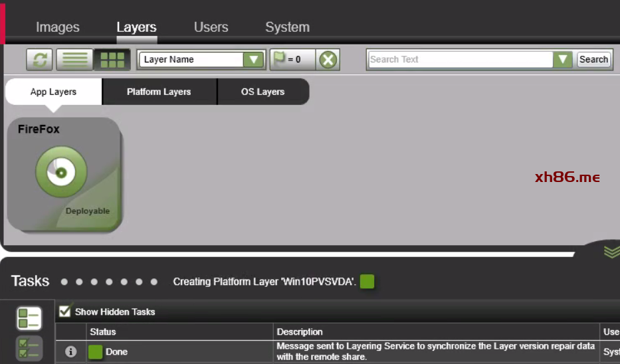Switch to OS Layers tab
The image size is (620, 364).
(x=262, y=92)
